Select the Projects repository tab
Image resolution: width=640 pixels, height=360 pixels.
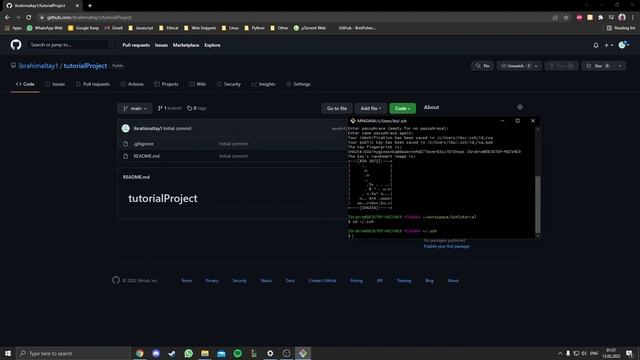point(167,84)
